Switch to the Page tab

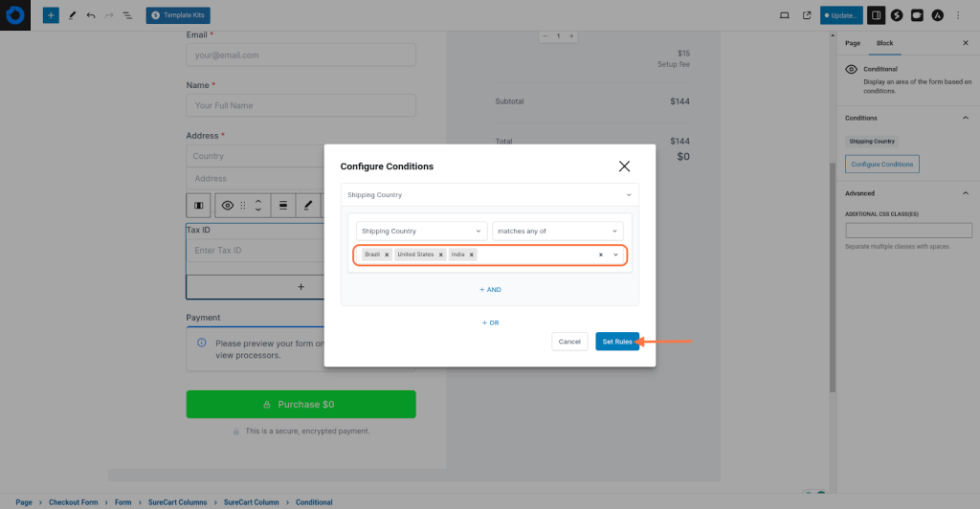point(852,43)
